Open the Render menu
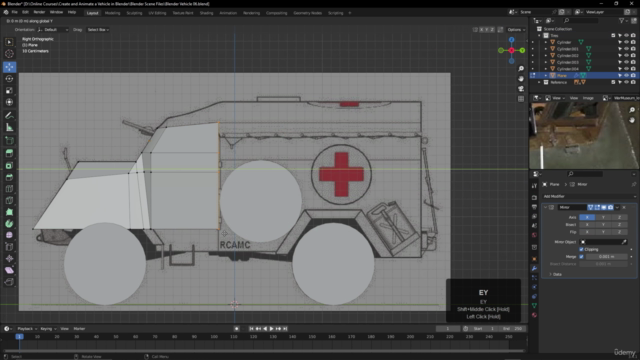 [39, 12]
